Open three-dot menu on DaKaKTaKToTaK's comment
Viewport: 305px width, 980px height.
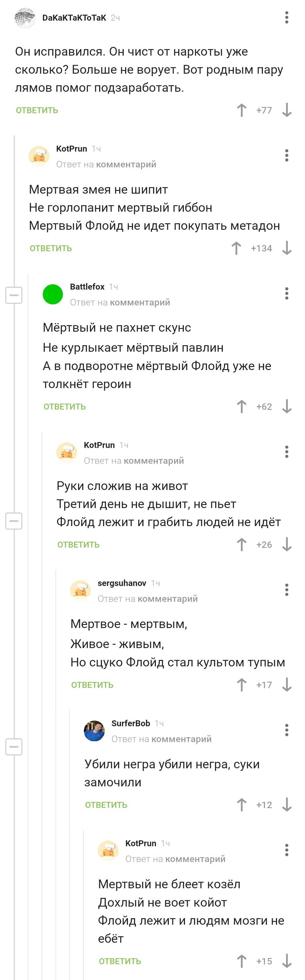point(287,17)
